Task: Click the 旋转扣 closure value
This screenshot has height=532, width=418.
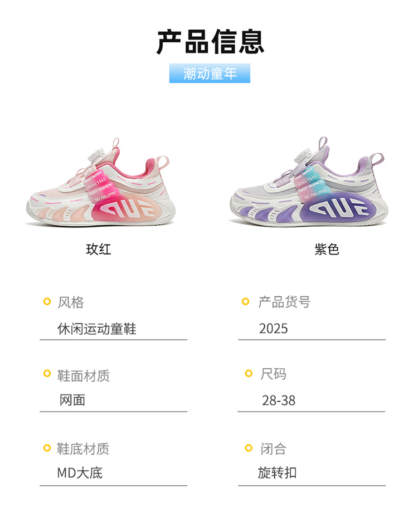Action: point(277,472)
